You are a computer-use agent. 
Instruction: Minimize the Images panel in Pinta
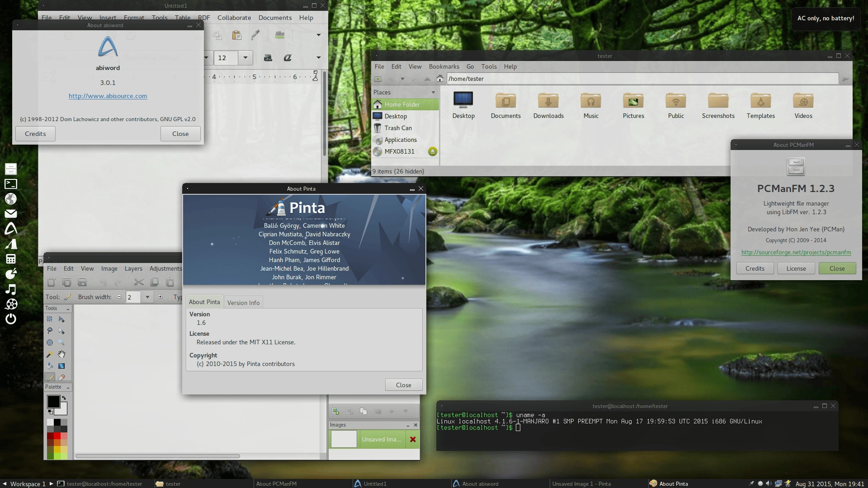(408, 425)
